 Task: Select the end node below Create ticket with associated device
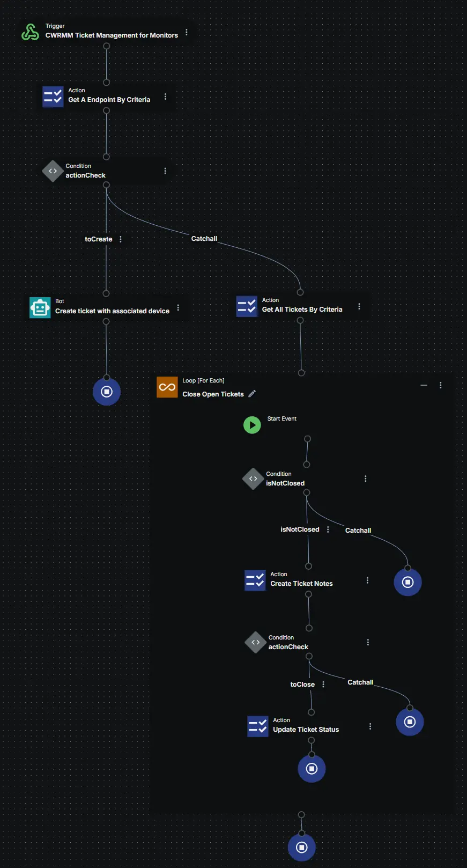[107, 392]
